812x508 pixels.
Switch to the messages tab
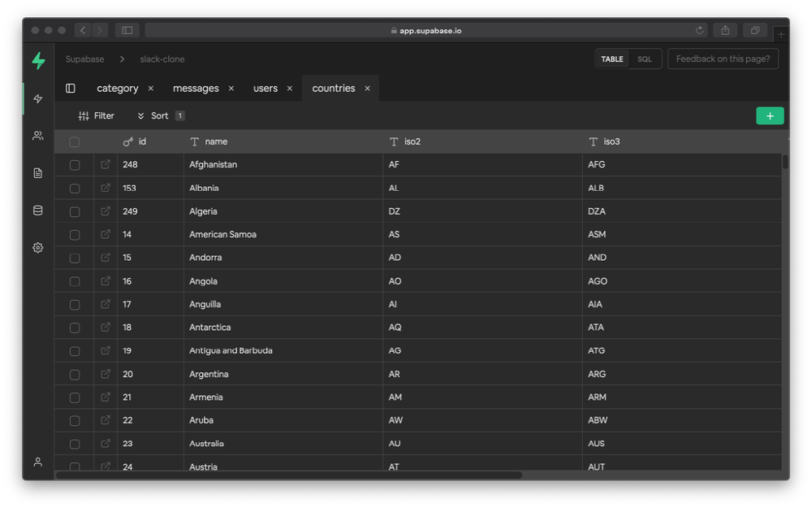pyautogui.click(x=196, y=88)
